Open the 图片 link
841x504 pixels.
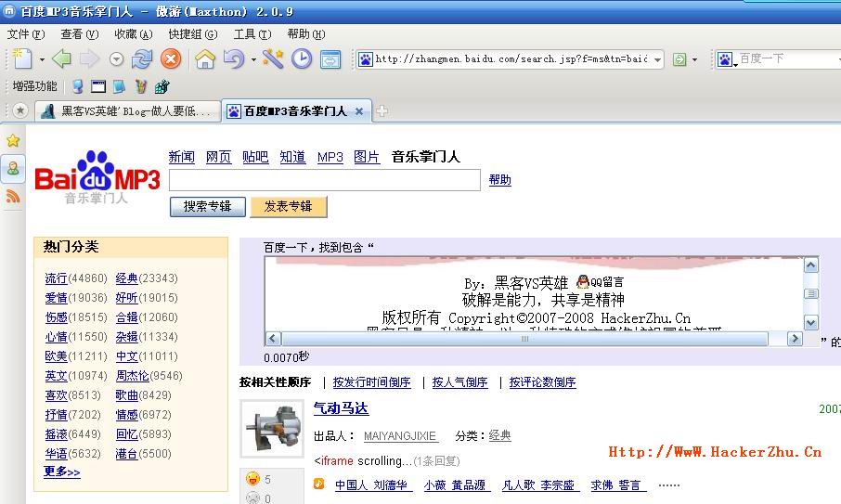click(367, 157)
